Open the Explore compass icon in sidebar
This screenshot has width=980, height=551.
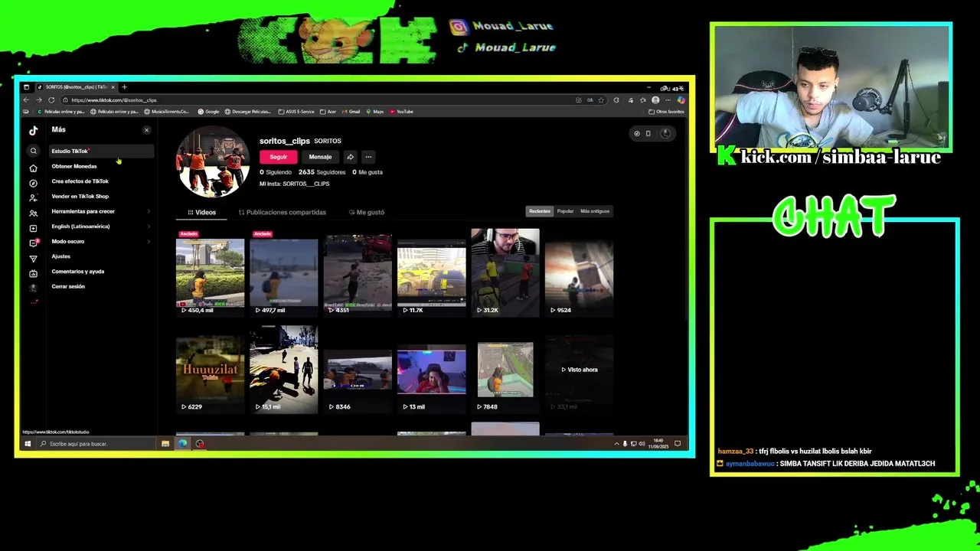(x=33, y=184)
